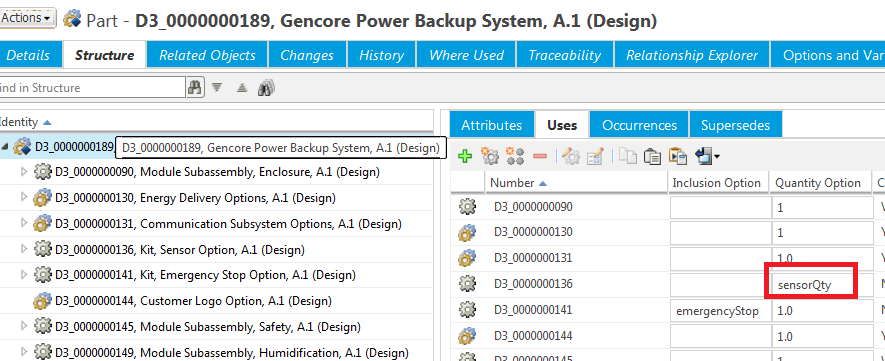The image size is (885, 361).
Task: Click into the Find in Structure field
Action: click(x=92, y=87)
